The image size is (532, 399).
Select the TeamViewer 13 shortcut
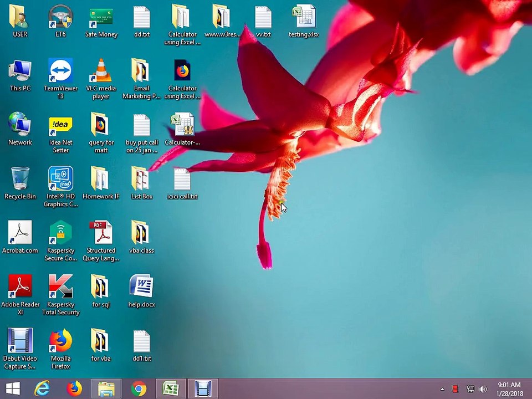click(x=60, y=71)
